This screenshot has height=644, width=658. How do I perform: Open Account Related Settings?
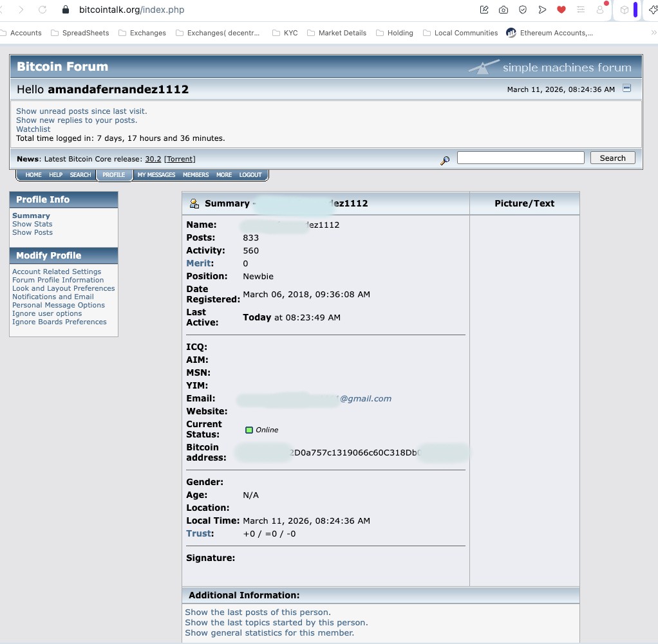57,271
